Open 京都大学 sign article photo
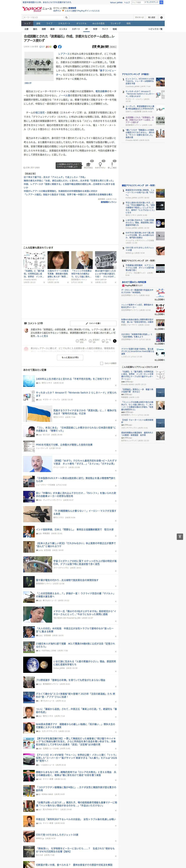 39,66
